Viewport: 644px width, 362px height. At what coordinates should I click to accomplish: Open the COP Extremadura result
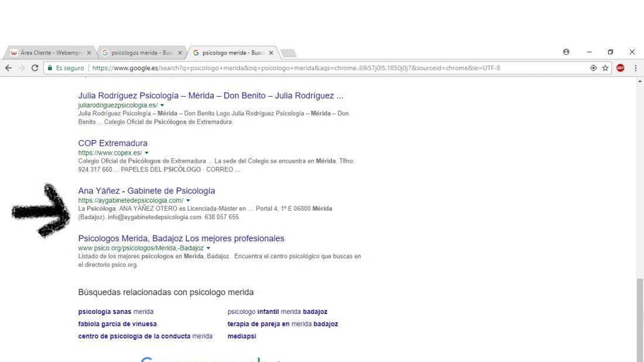click(x=112, y=144)
